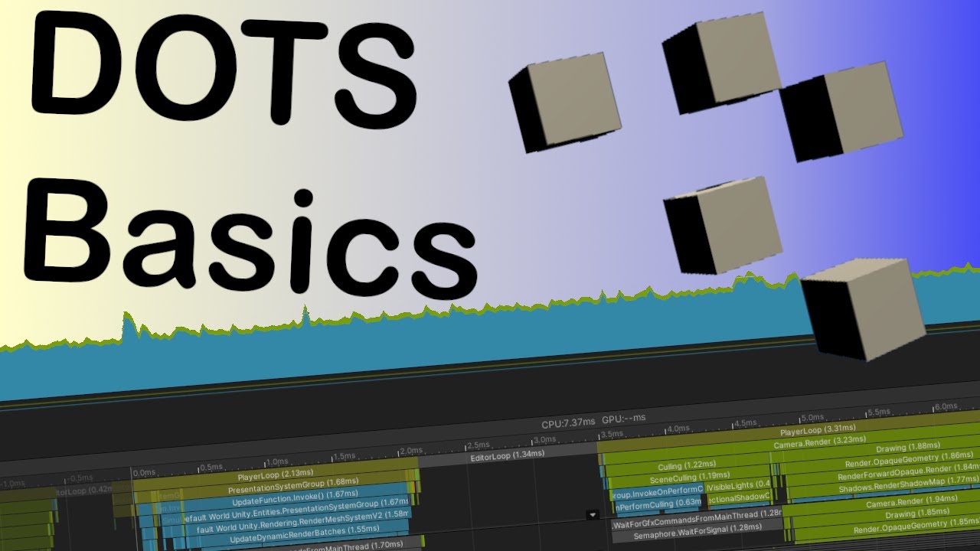Select the Culling (1.22ms) sample
Image resolution: width=980 pixels, height=551 pixels.
point(687,465)
